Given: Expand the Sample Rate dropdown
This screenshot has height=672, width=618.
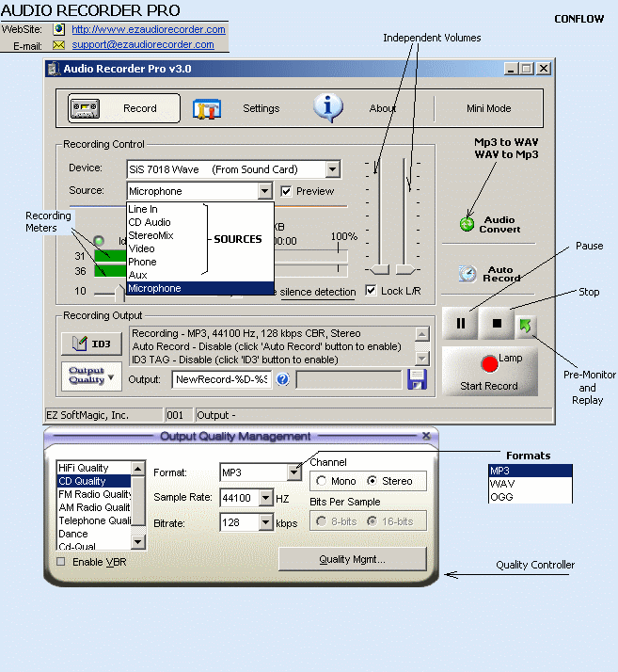Looking at the screenshot, I should (x=266, y=498).
